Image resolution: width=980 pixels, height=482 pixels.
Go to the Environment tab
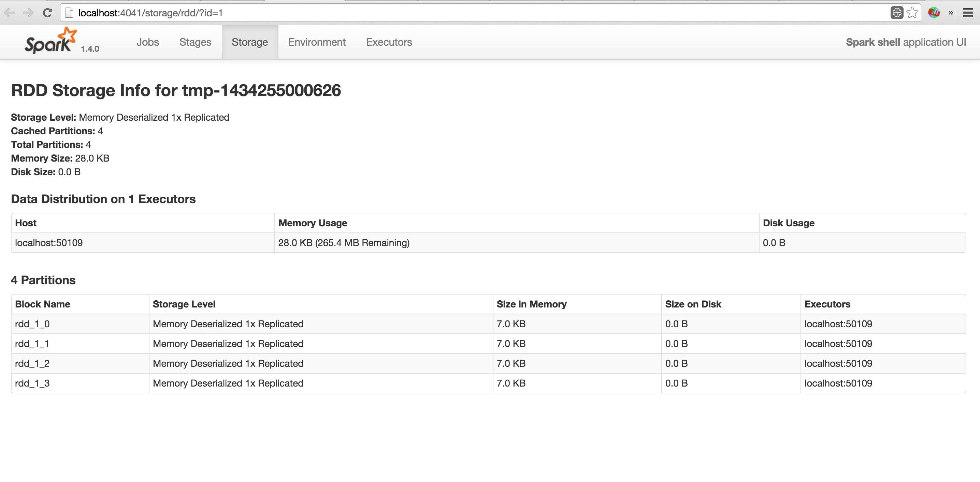[x=317, y=42]
